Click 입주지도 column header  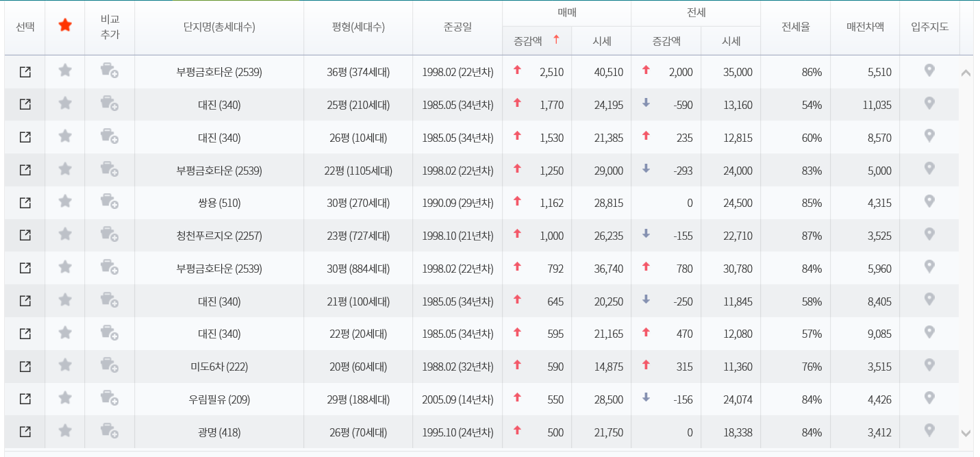tap(929, 27)
